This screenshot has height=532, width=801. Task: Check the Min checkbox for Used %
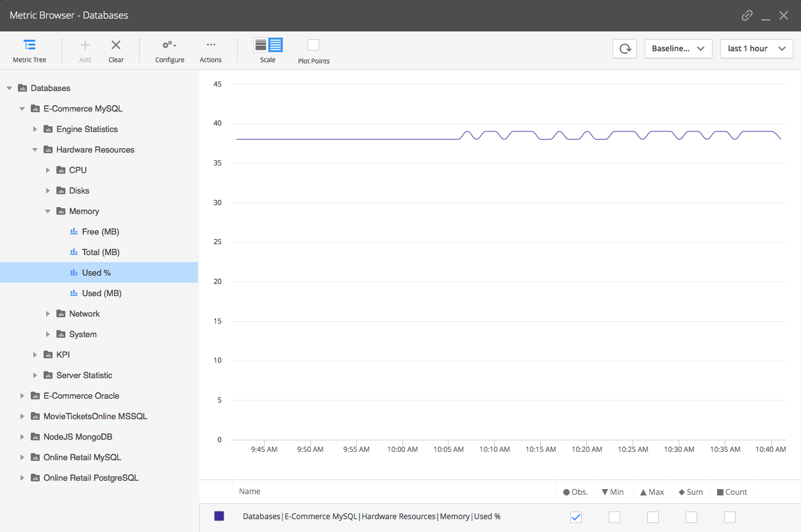pos(615,517)
